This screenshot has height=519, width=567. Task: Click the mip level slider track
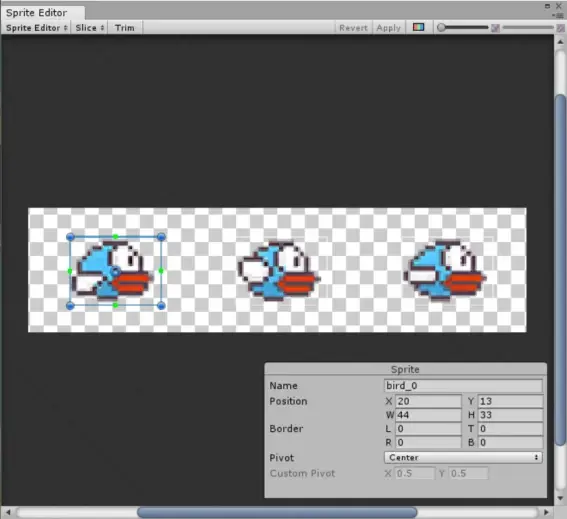pos(528,27)
